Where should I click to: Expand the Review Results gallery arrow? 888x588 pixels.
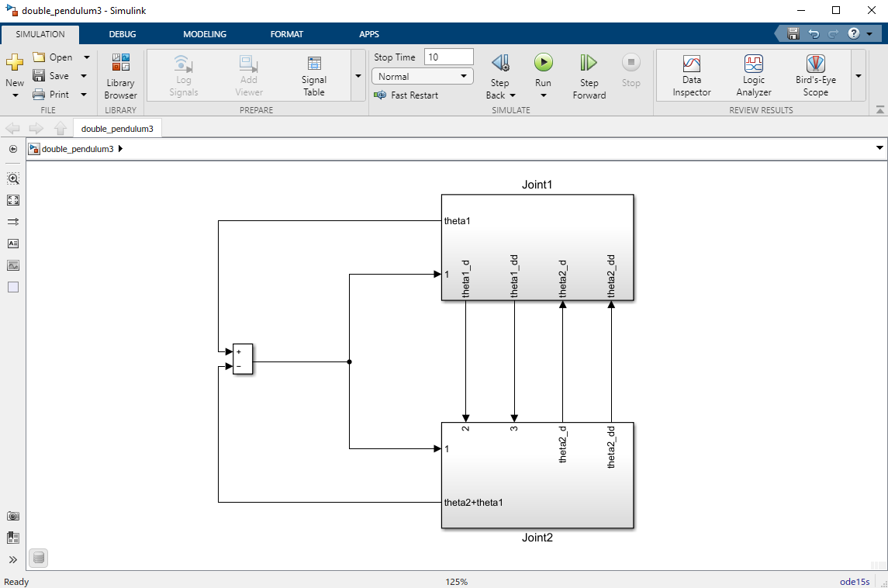[x=859, y=76]
